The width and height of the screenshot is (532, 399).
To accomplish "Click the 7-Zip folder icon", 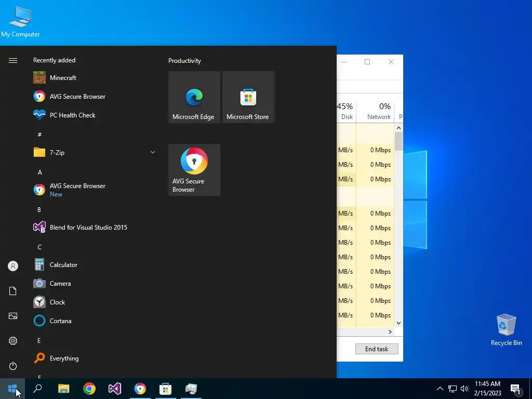I will 39,152.
